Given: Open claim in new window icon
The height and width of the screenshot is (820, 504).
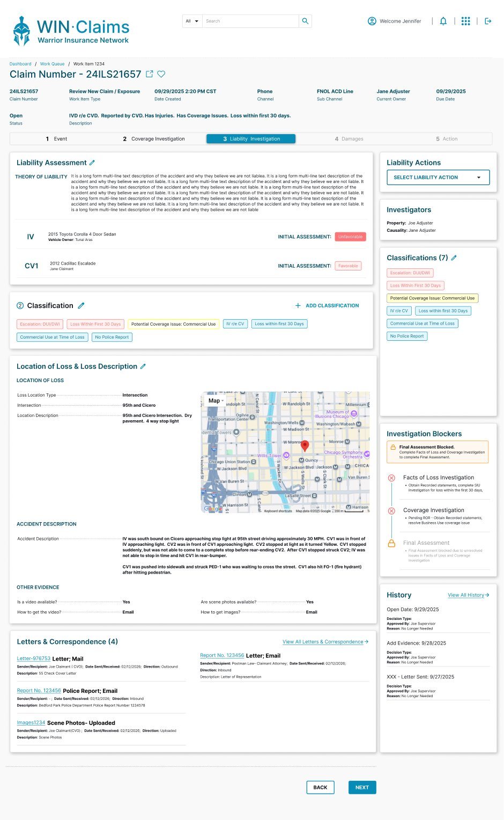Looking at the screenshot, I should point(150,74).
